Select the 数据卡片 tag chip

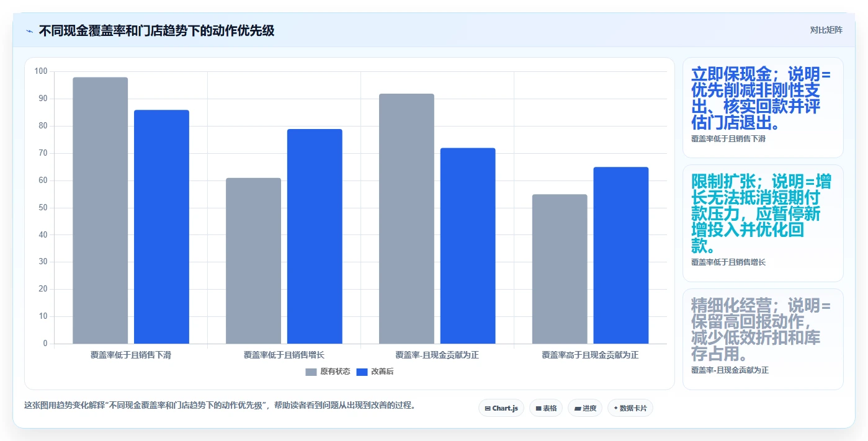pyautogui.click(x=630, y=408)
